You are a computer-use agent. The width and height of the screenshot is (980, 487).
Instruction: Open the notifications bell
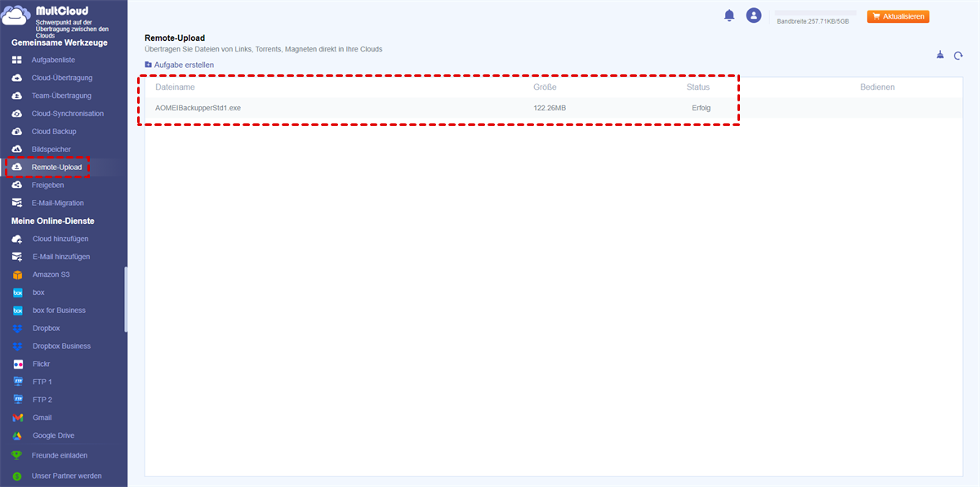coord(729,16)
